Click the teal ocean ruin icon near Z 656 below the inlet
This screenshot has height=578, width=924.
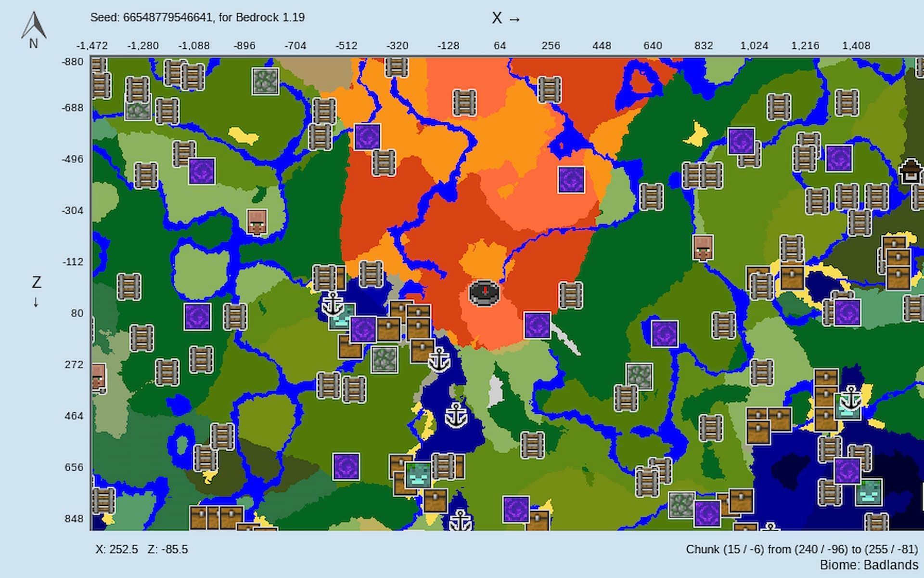pos(419,474)
